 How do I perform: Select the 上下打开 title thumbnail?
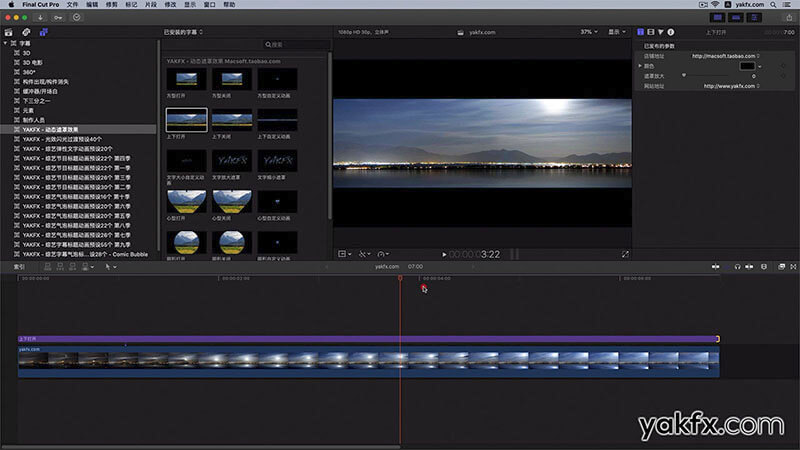pos(187,120)
